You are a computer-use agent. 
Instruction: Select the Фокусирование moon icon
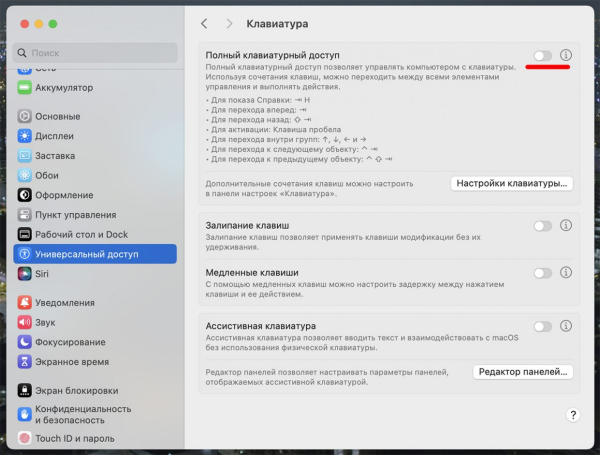click(24, 342)
